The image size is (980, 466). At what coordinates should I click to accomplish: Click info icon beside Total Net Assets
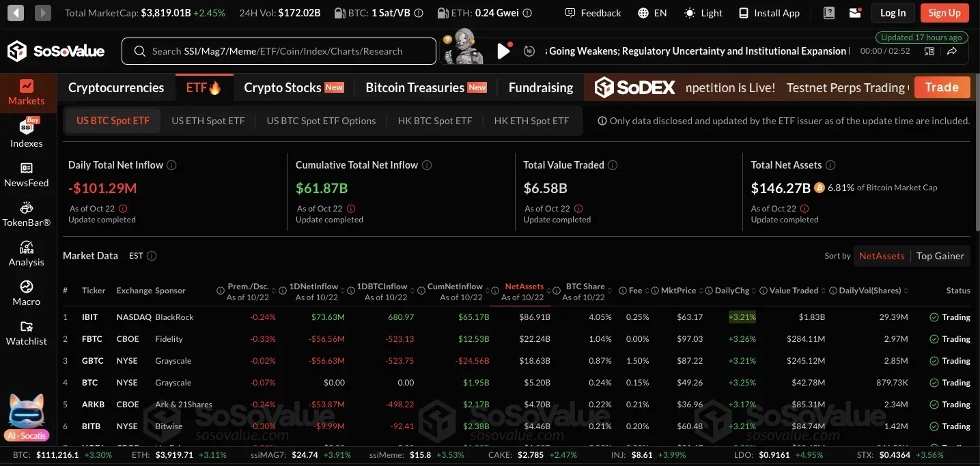click(x=830, y=165)
